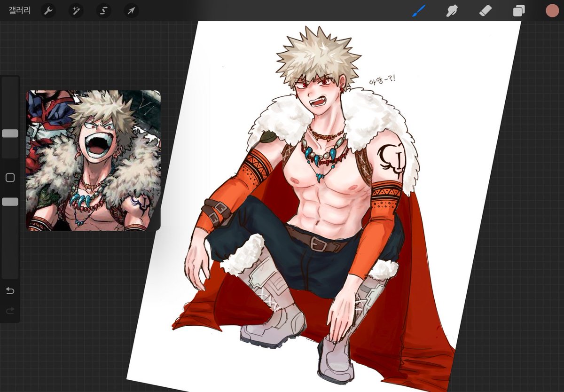Select the Eraser tool
This screenshot has height=392, width=564.
(x=486, y=10)
